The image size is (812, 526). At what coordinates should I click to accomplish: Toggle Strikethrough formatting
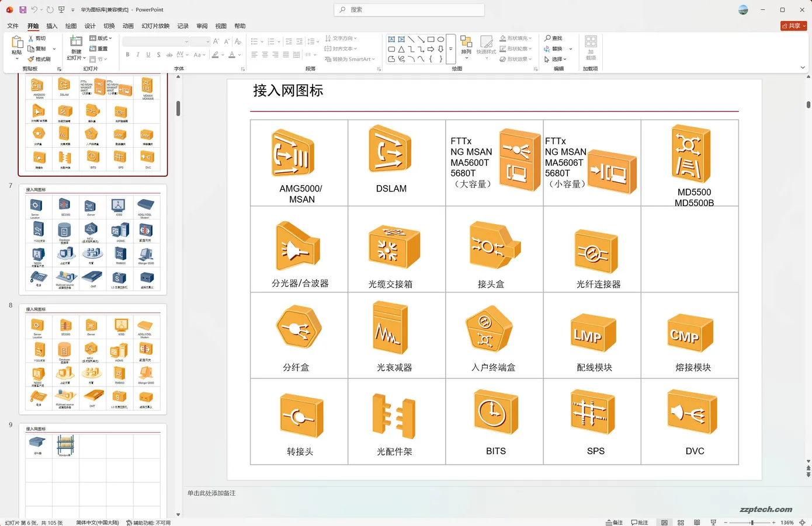point(169,55)
